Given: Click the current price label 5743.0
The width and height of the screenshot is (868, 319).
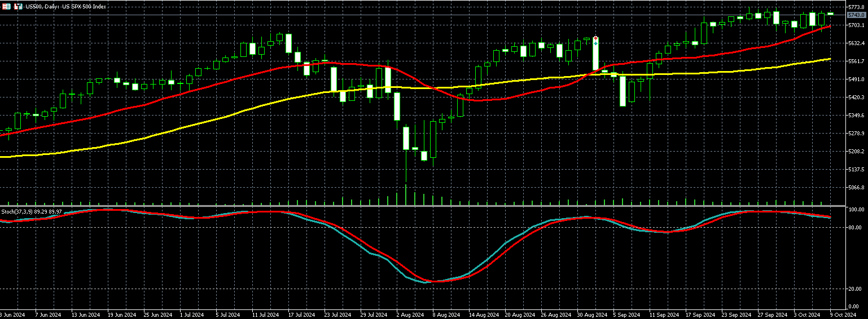Looking at the screenshot, I should click(856, 15).
